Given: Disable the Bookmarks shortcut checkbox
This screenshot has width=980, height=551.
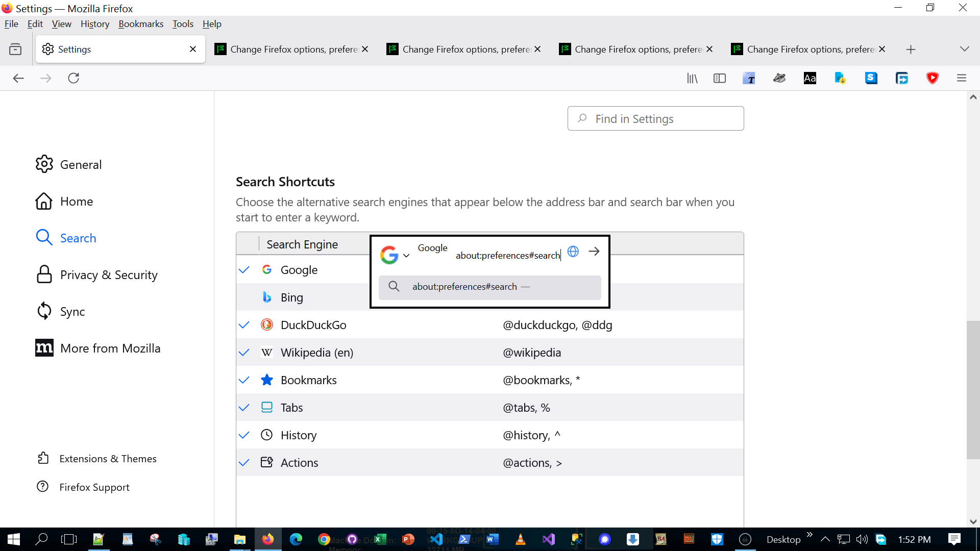Looking at the screenshot, I should (244, 380).
